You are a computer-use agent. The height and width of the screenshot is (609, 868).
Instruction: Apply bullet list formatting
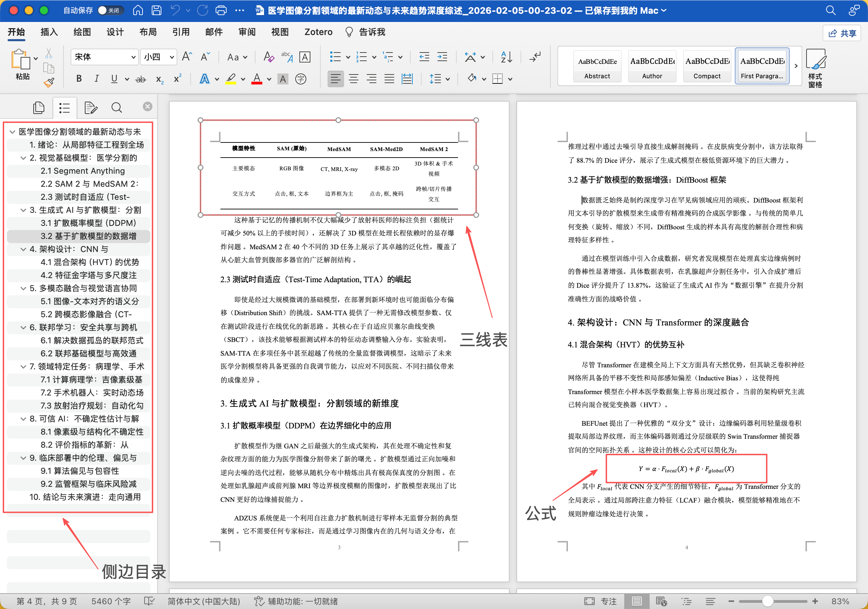coord(335,57)
